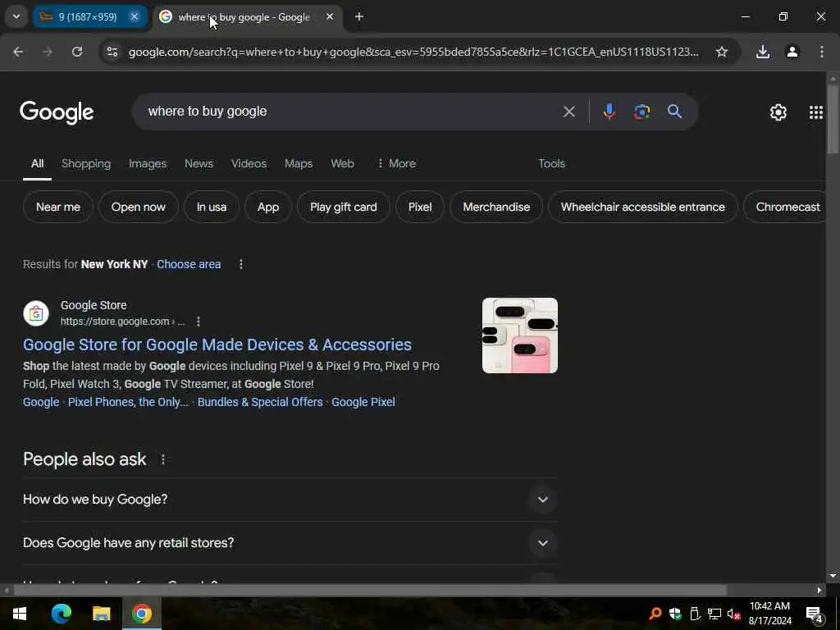Clear the search box text

(569, 112)
